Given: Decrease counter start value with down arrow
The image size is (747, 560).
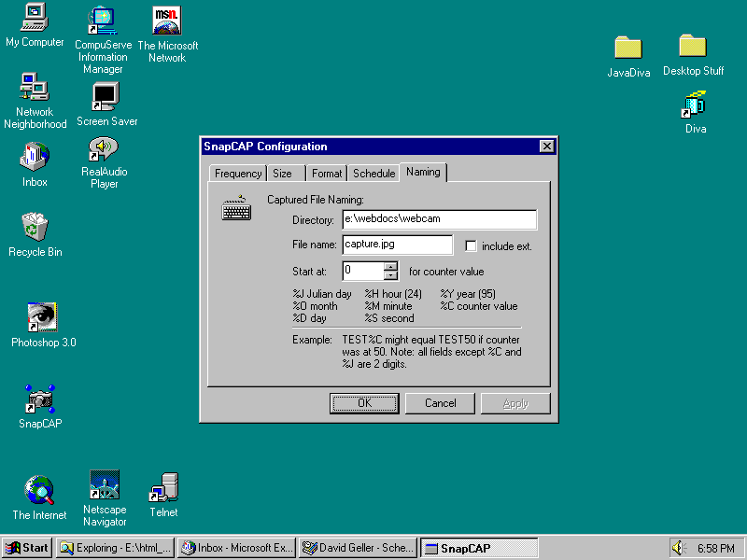Looking at the screenshot, I should click(x=391, y=276).
